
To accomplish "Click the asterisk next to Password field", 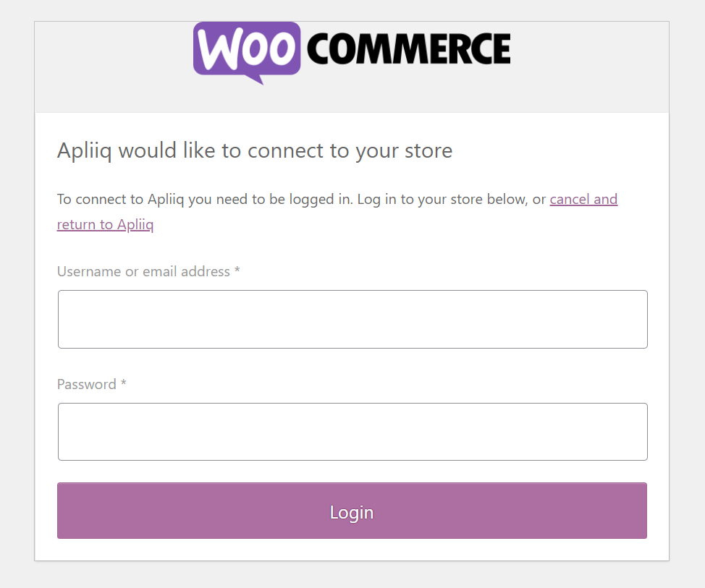I will [x=122, y=384].
